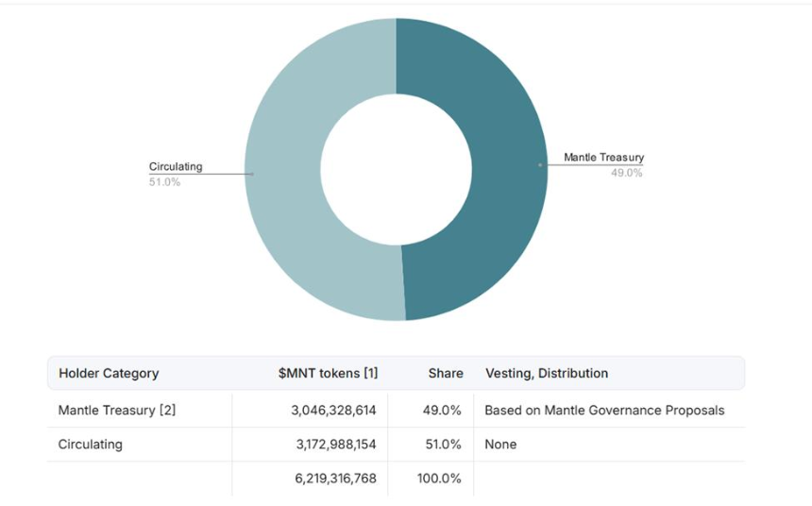The height and width of the screenshot is (506, 812).
Task: Click the None vesting cell
Action: 500,445
